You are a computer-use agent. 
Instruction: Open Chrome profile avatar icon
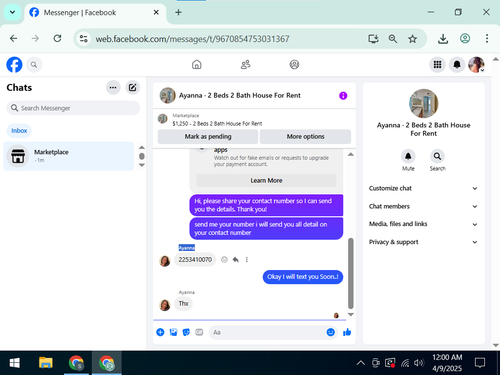pos(465,39)
